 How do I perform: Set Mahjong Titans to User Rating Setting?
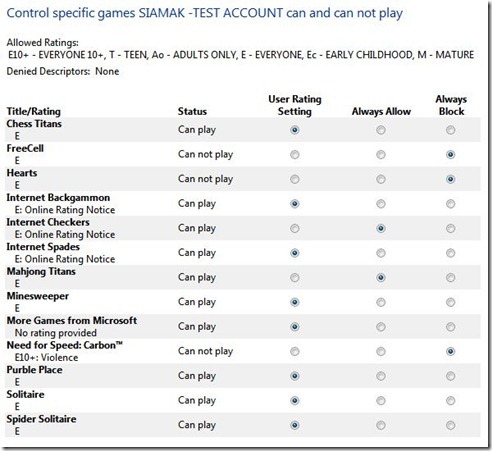(295, 278)
